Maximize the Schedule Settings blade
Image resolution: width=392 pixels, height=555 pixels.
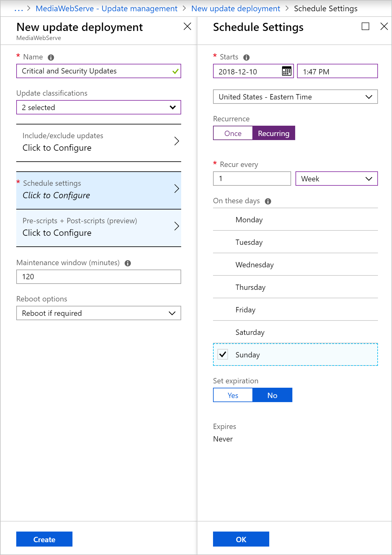click(x=365, y=26)
